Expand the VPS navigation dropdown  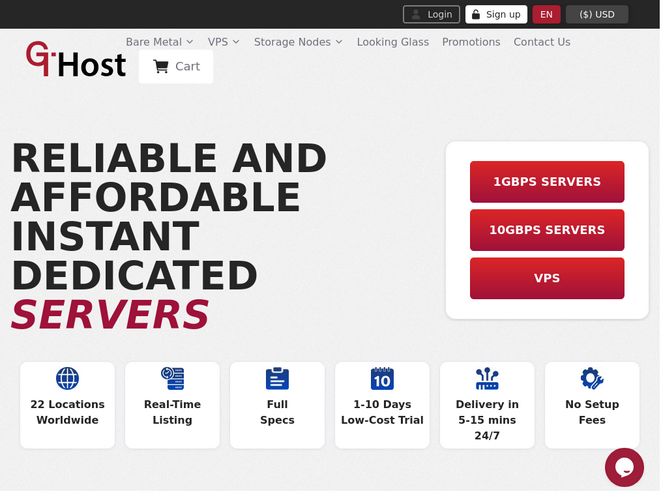point(224,42)
